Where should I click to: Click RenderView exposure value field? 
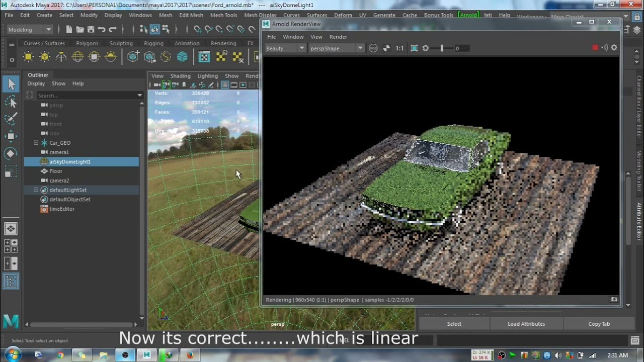[x=462, y=48]
